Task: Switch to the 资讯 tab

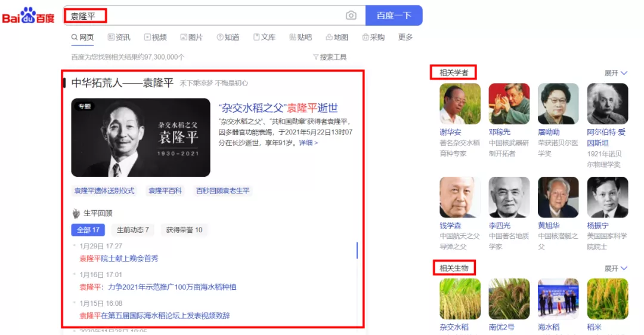Action: click(119, 38)
